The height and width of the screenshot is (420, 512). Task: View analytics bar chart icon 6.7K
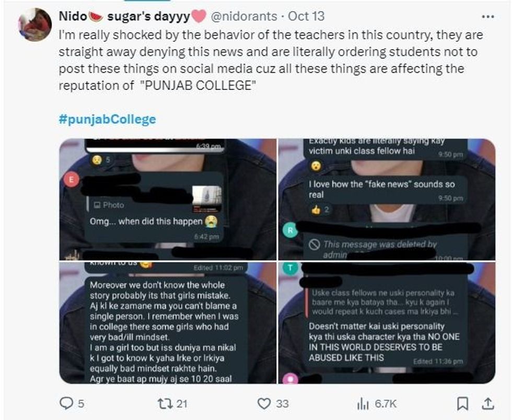[363, 404]
